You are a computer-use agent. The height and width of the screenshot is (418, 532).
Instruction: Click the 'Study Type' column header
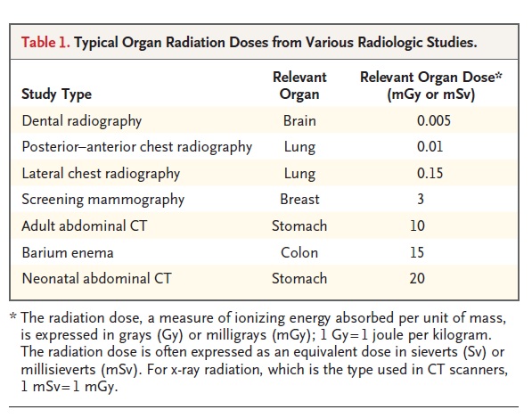(57, 94)
